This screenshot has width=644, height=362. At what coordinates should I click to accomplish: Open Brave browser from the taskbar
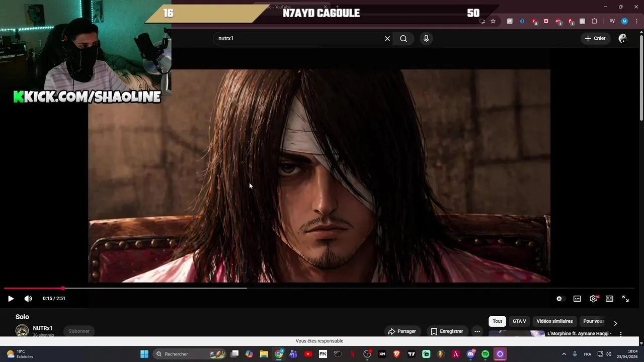pyautogui.click(x=397, y=354)
